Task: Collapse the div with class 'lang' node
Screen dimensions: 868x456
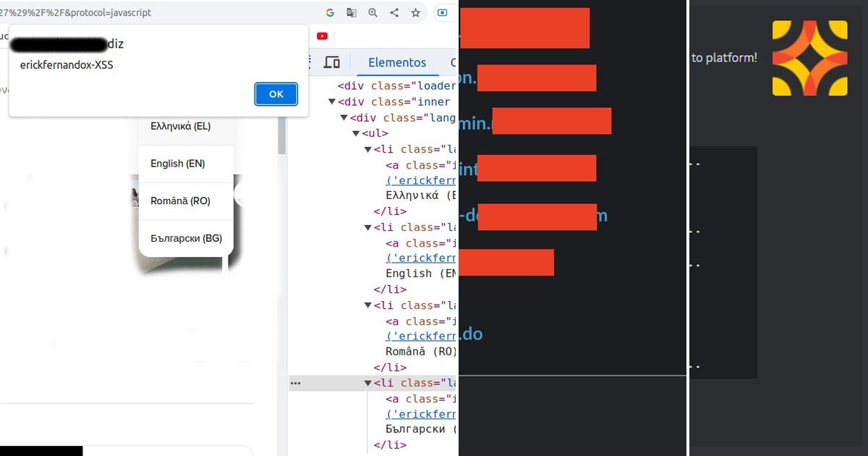Action: pyautogui.click(x=344, y=117)
